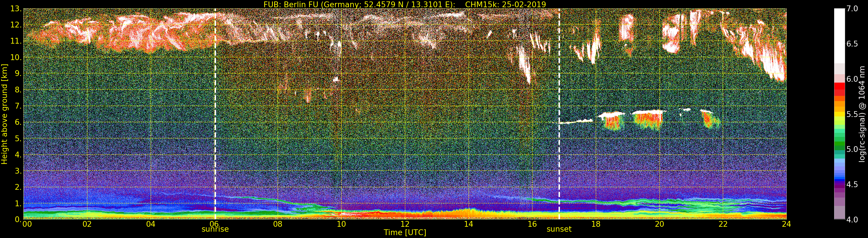The width and height of the screenshot is (868, 238).
Task: Click the height axis tick '10.'
Action: tap(16, 57)
